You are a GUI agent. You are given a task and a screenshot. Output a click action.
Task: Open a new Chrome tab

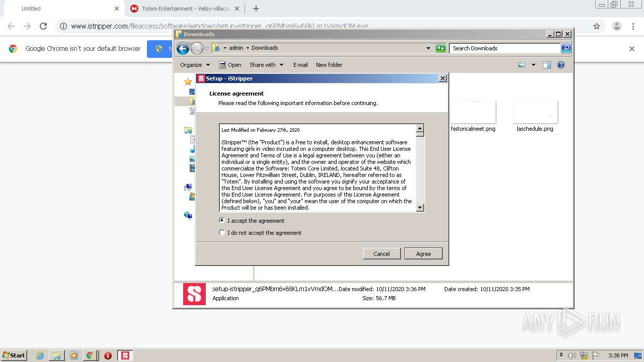(256, 9)
